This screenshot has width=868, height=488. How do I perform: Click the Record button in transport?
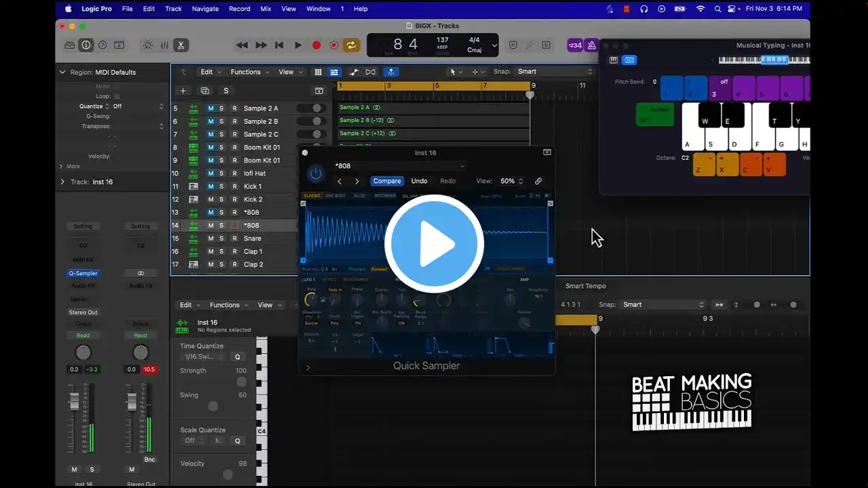click(x=316, y=45)
